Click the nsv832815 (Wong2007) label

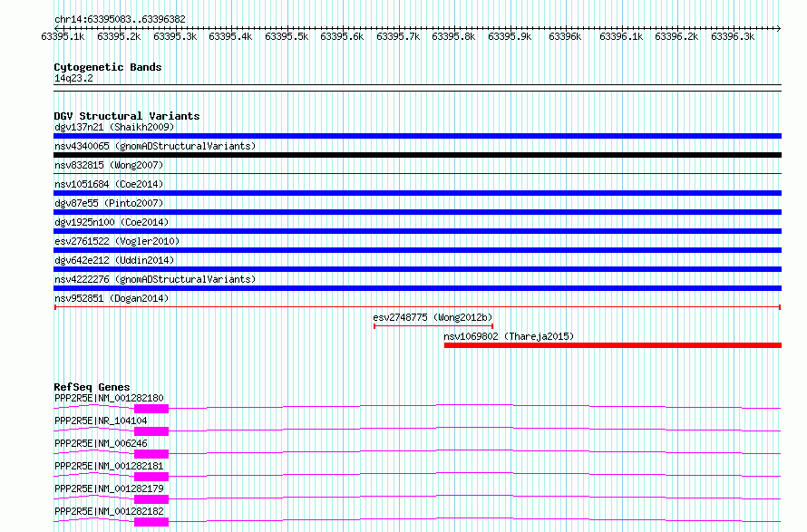coord(109,165)
